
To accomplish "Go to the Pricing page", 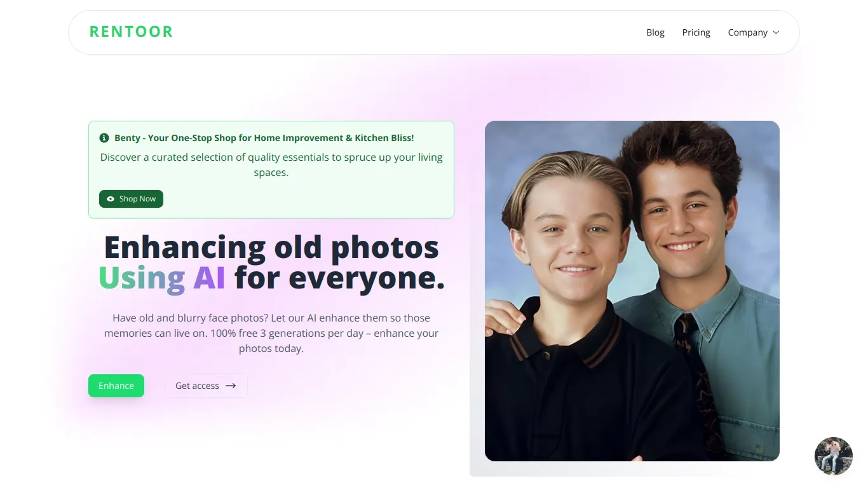I will [x=696, y=32].
